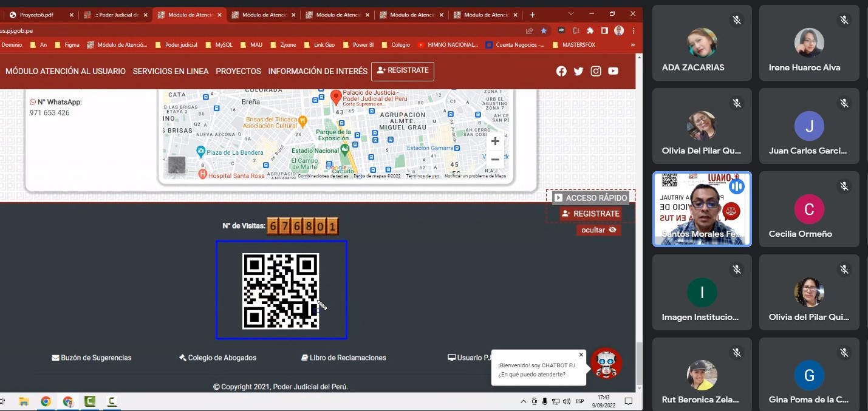Expand the ACCESO RÁPIDO panel
868x411 pixels.
click(590, 198)
